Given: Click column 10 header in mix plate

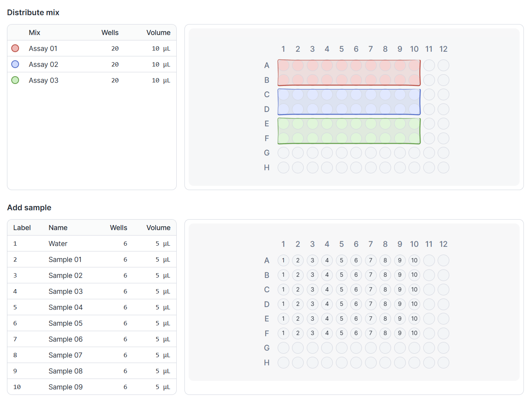Looking at the screenshot, I should click(x=414, y=49).
